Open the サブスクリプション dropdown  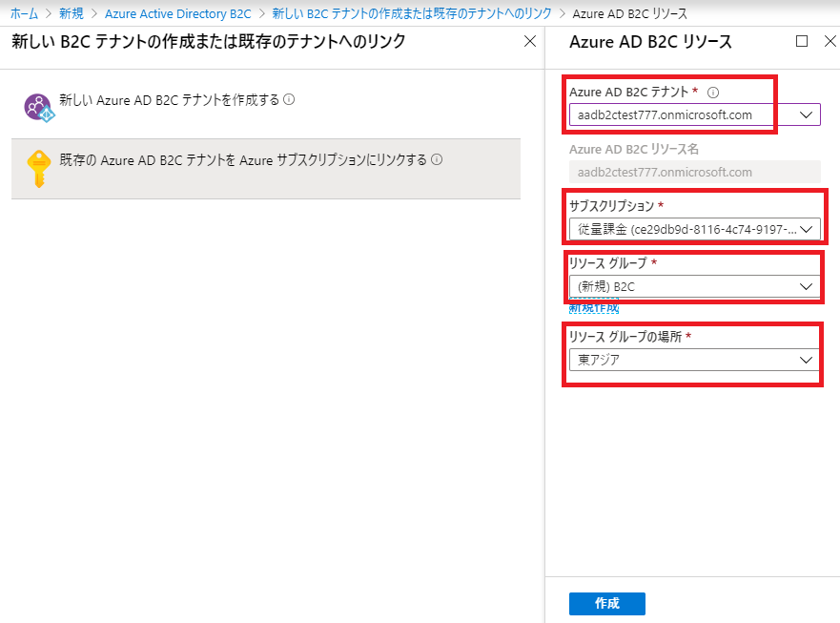[x=694, y=230]
